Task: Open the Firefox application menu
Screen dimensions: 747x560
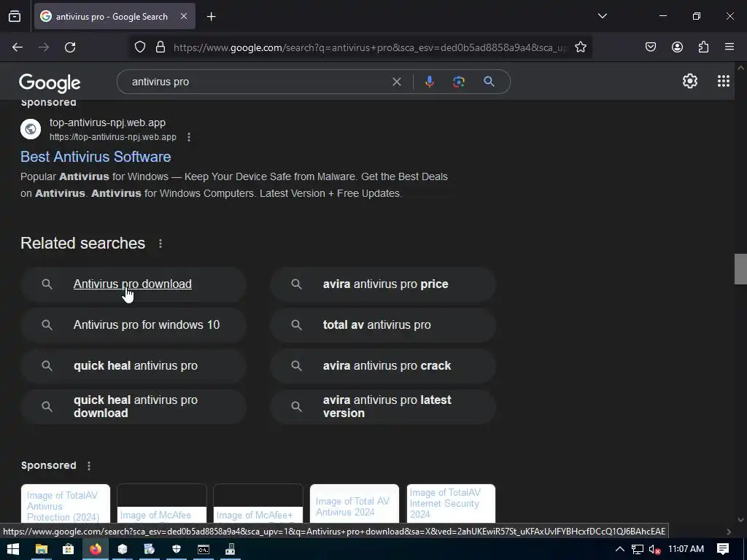Action: [x=729, y=47]
